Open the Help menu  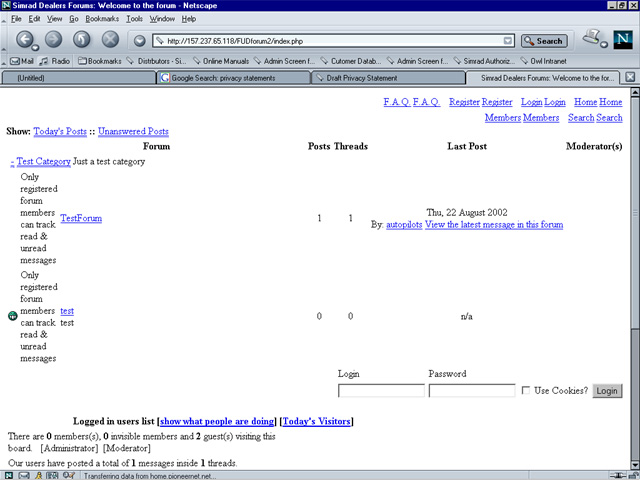[x=189, y=19]
